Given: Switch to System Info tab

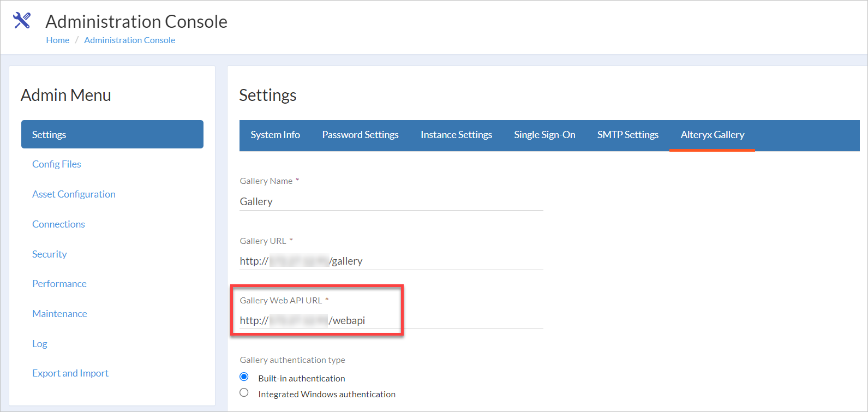Looking at the screenshot, I should (276, 135).
